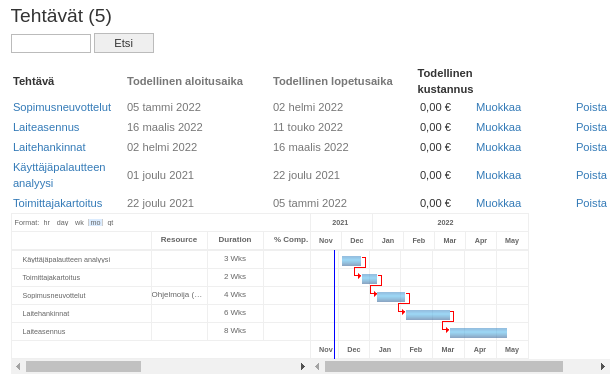Viewport: 616px width, 374px height.
Task: Click Poista for Käyttäjäpalautteen analyysi
Action: (591, 175)
